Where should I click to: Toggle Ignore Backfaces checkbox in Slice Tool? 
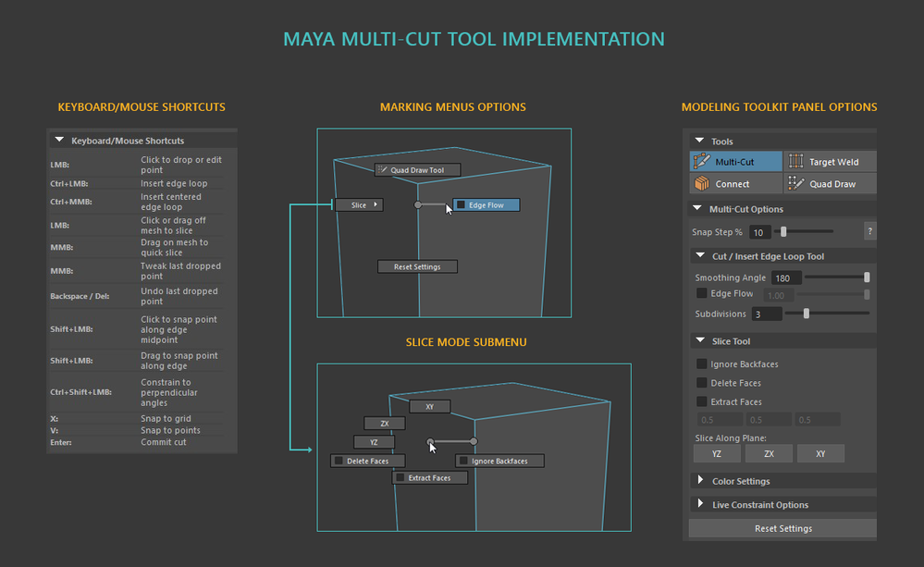(x=701, y=364)
